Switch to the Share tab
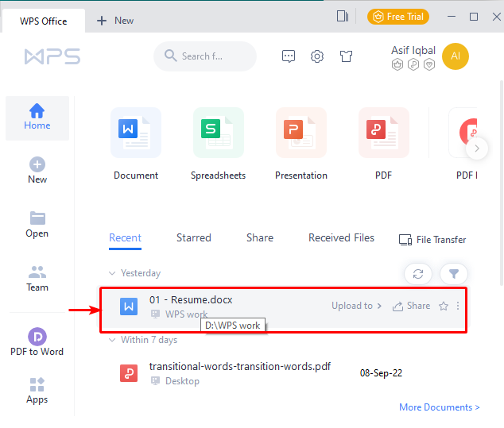504x428 pixels. pos(260,238)
